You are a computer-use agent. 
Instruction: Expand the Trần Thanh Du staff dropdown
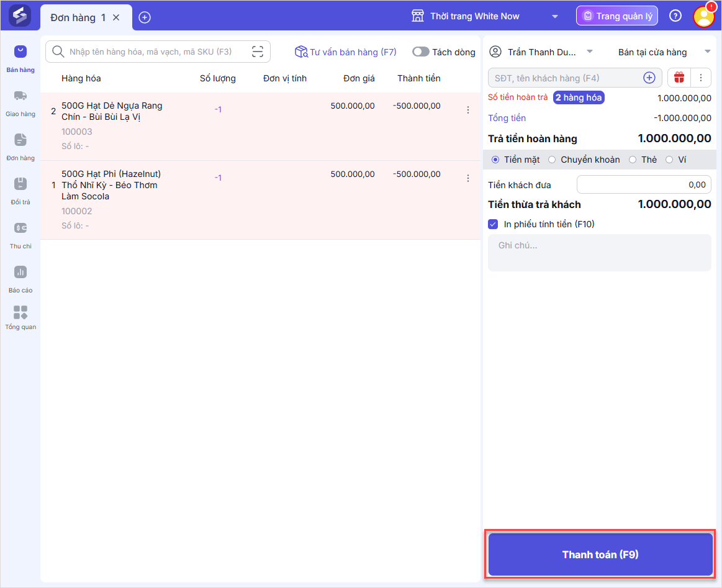click(590, 52)
